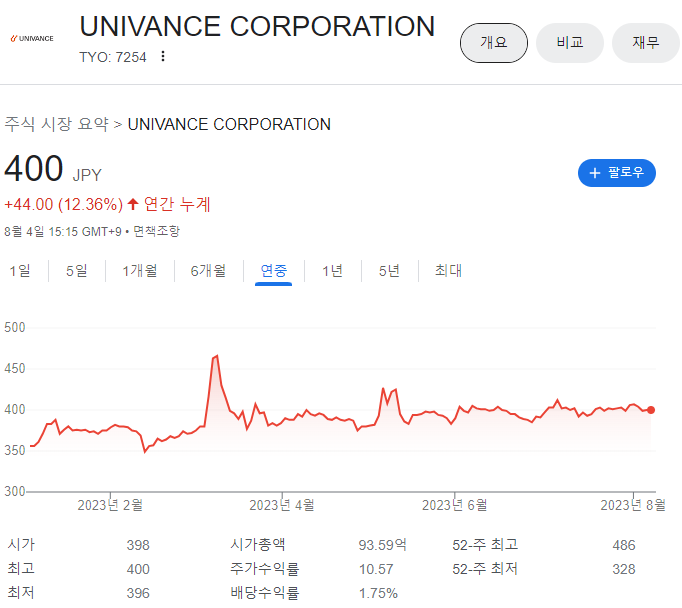Click the UNIVANCE CORPORATION page title
682x608 pixels.
click(257, 26)
